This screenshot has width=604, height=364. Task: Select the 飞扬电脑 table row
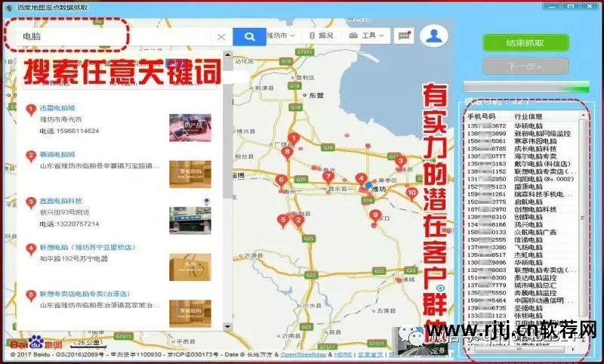tap(522, 247)
